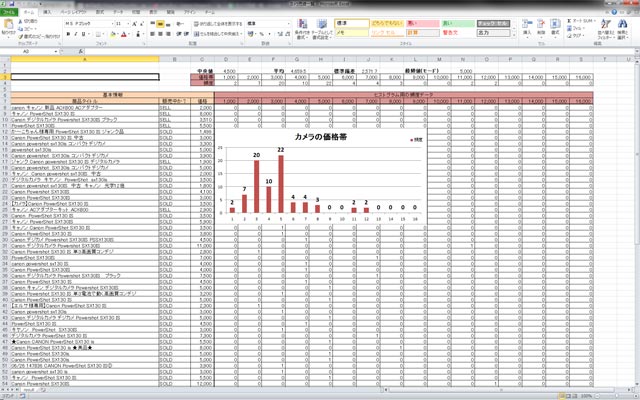Open Format as Table menu
Image resolution: width=640 pixels, height=400 pixels.
pos(322,29)
